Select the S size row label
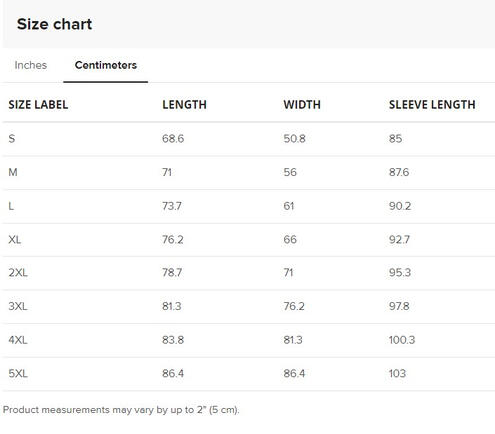This screenshot has height=434, width=495. click(x=12, y=139)
